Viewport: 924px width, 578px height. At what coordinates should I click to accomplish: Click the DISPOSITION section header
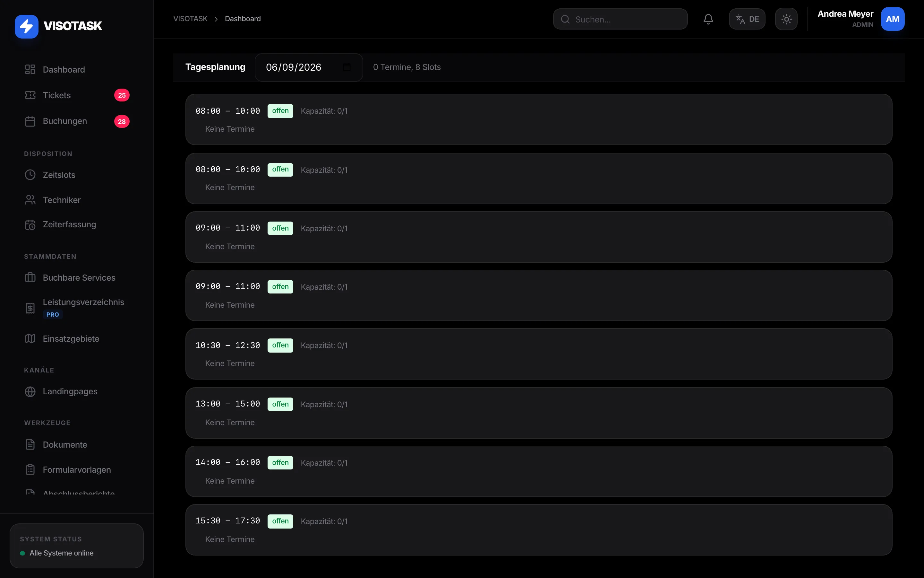[48, 154]
